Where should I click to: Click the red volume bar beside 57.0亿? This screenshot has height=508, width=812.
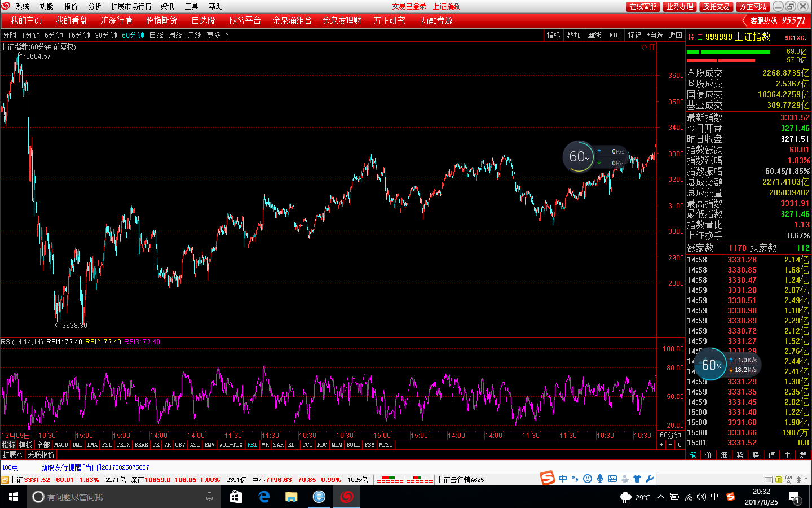(x=721, y=60)
